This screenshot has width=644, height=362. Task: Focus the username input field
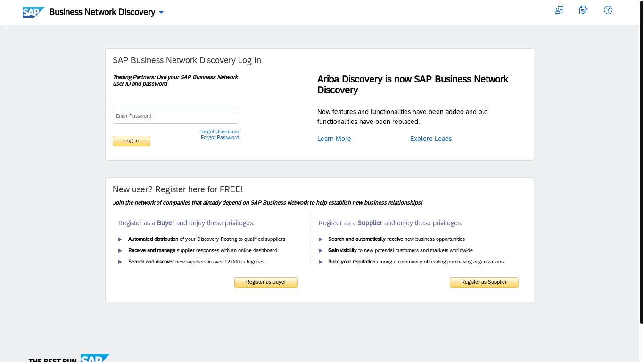pyautogui.click(x=175, y=101)
